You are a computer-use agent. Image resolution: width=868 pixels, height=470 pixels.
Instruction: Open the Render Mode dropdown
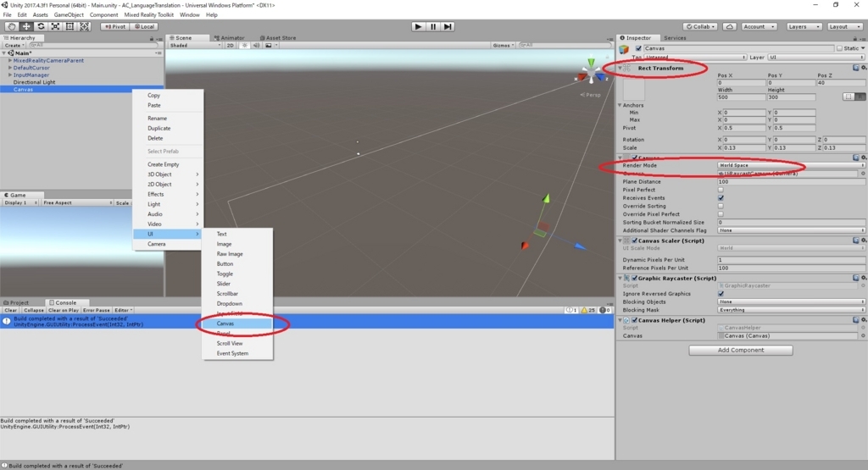click(x=791, y=165)
